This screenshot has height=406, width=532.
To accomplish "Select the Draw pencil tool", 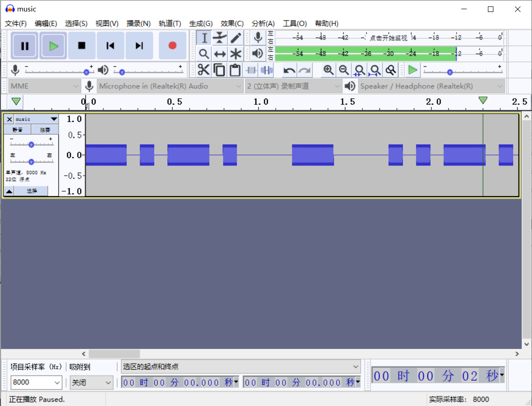I will 236,38.
